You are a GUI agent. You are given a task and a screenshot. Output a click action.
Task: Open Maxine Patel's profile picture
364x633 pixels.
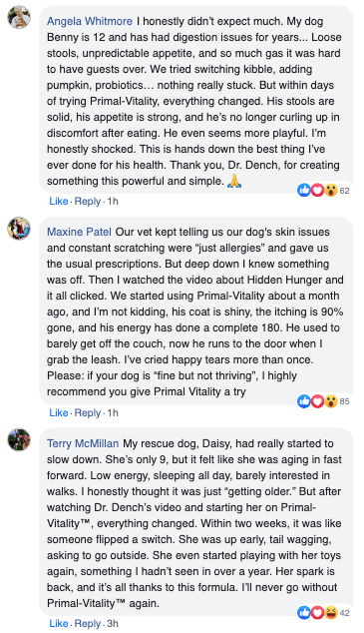pyautogui.click(x=19, y=229)
